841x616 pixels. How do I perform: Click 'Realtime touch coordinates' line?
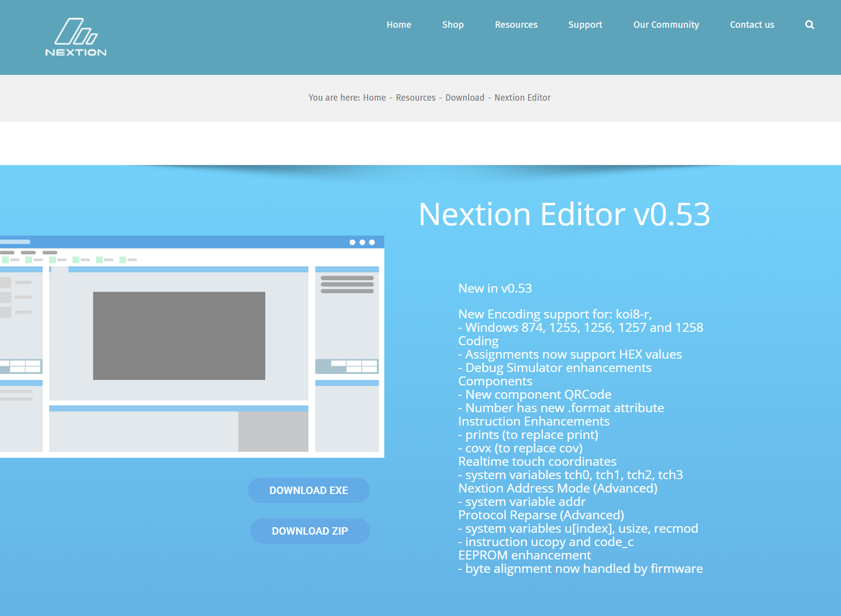coord(538,461)
